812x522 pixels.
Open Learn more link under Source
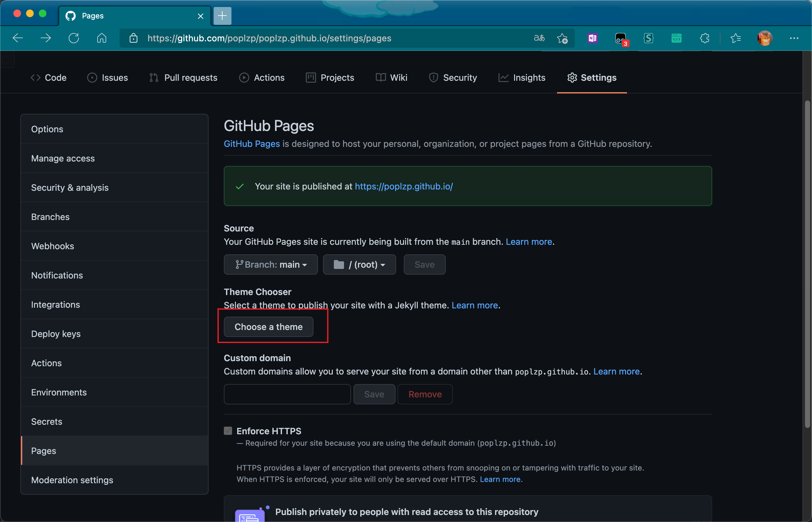529,242
